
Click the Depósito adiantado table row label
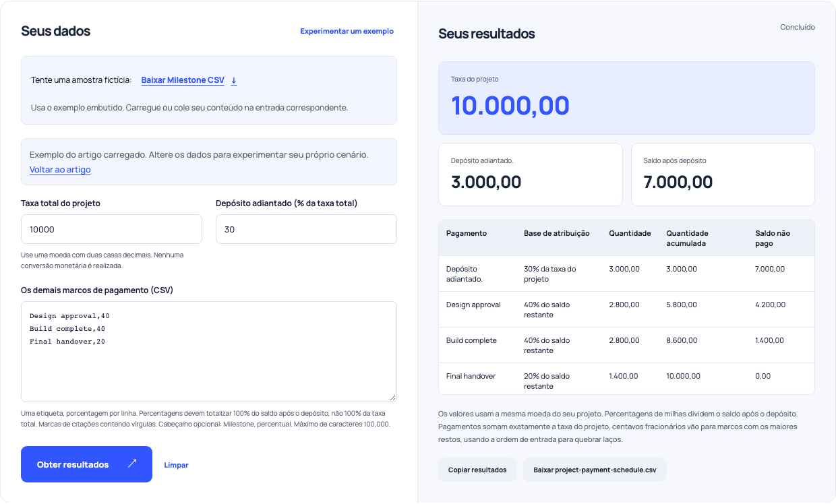465,274
